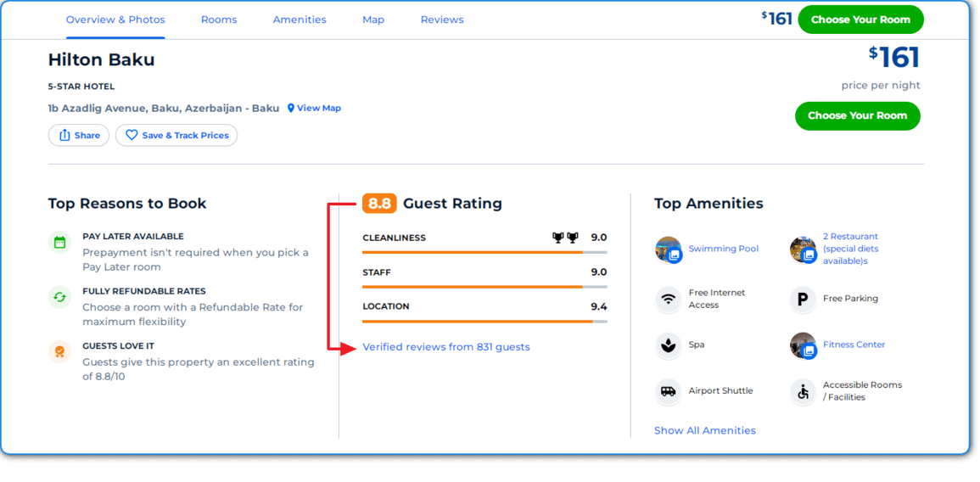This screenshot has width=980, height=482.
Task: Switch to the Reviews tab
Action: pos(442,20)
